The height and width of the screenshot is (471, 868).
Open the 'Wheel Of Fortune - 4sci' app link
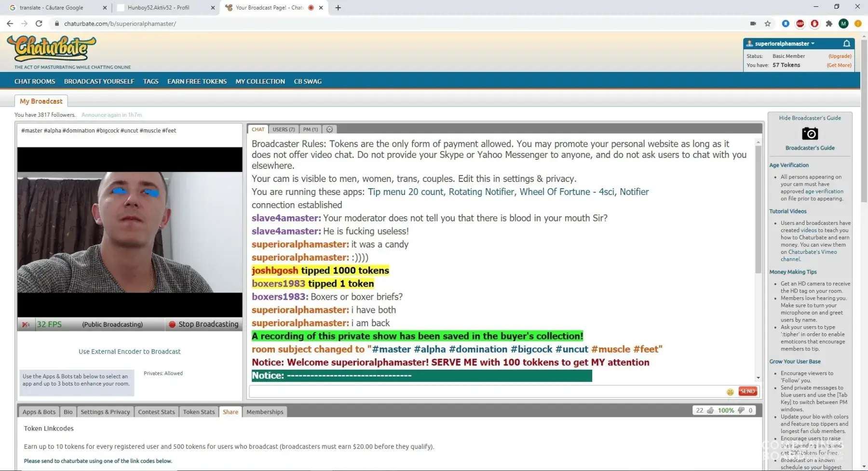pyautogui.click(x=567, y=192)
